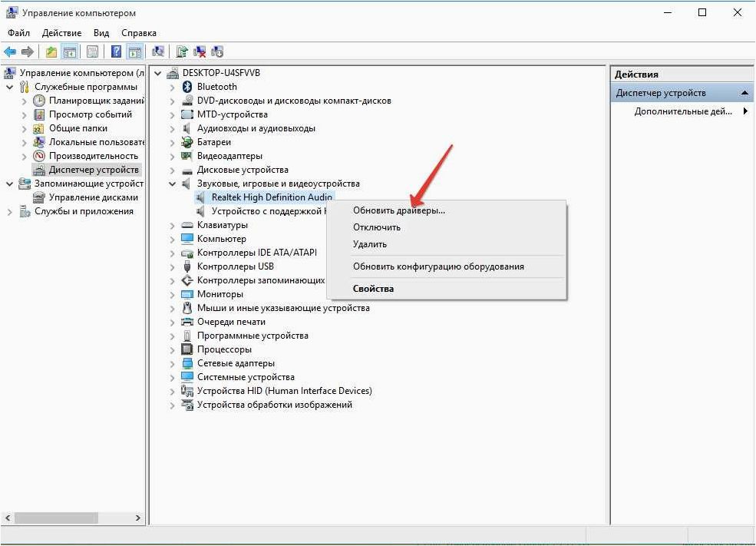Open Дополнительные действия in Actions pane
Image resolution: width=756 pixels, height=546 pixels.
682,111
